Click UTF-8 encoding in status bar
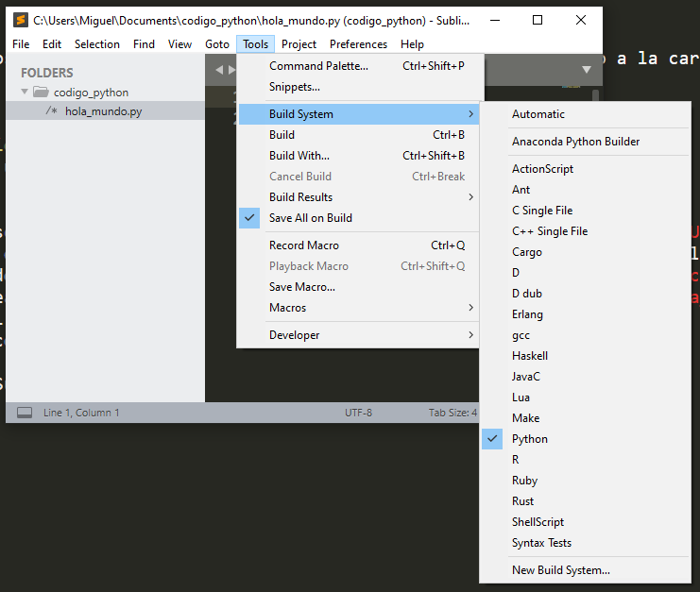This screenshot has width=700, height=592. [x=358, y=413]
